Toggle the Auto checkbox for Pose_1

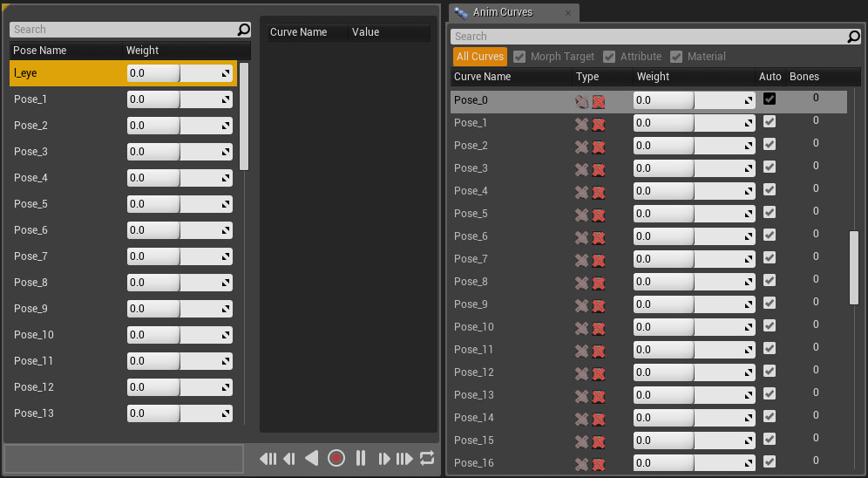[770, 121]
